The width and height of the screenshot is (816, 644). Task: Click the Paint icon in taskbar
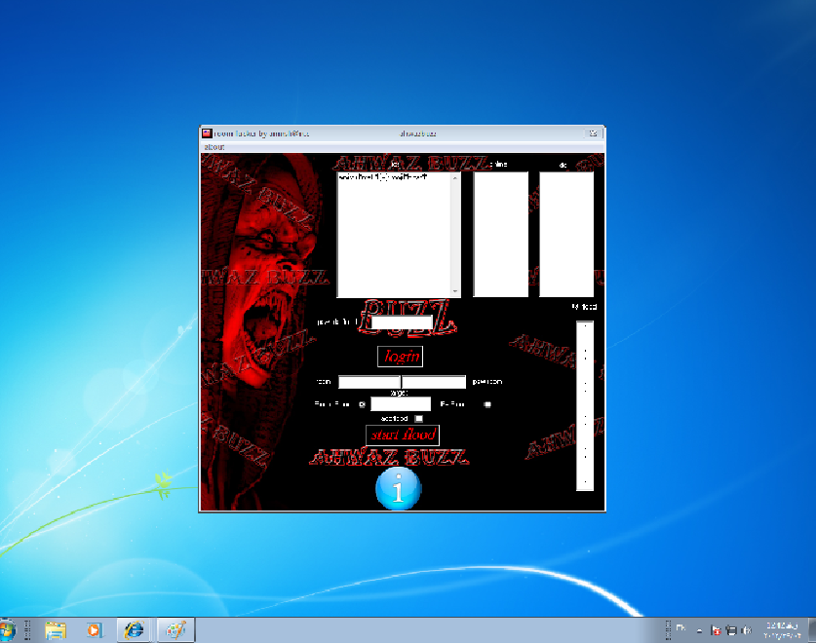tap(175, 630)
